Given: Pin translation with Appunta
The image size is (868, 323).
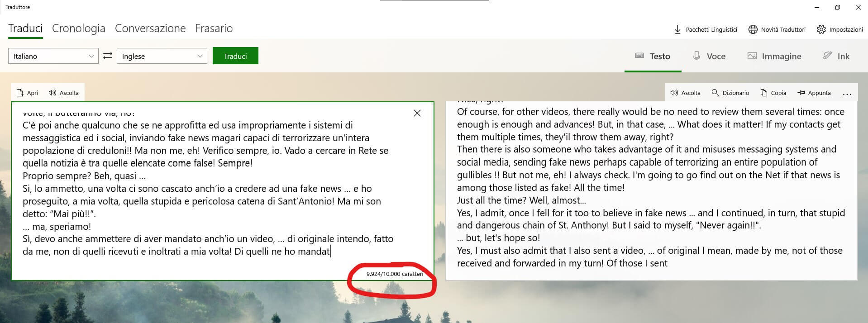Looking at the screenshot, I should tap(814, 93).
